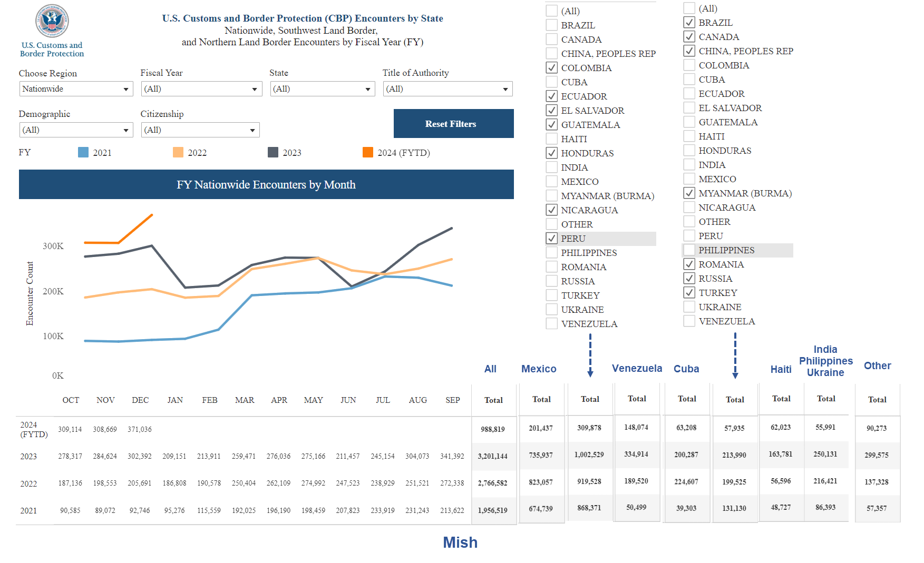Select the blue 2021 legend swatch

click(82, 153)
